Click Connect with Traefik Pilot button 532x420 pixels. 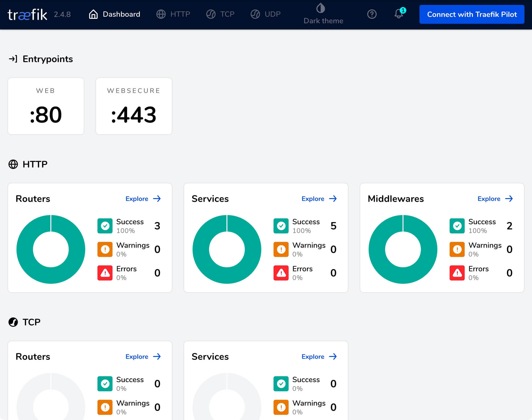tap(471, 14)
